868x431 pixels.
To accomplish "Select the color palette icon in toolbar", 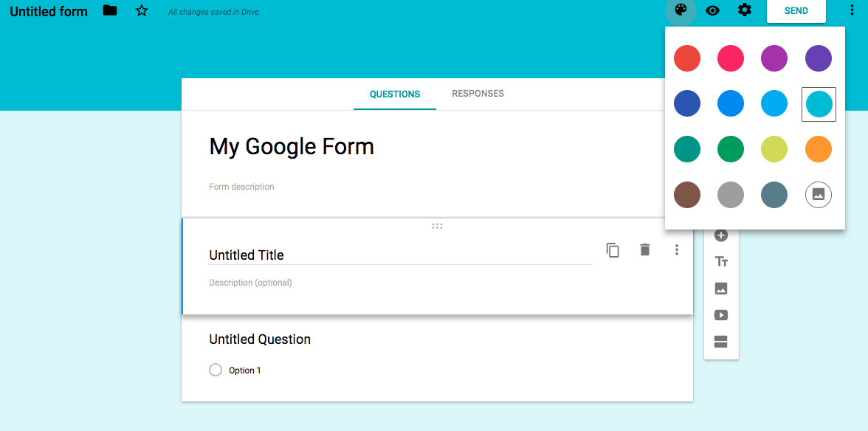I will click(x=681, y=11).
